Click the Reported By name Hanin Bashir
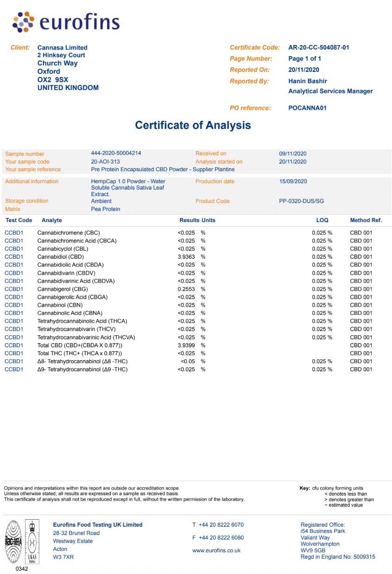Viewport: 392px width, 574px height. tap(308, 81)
